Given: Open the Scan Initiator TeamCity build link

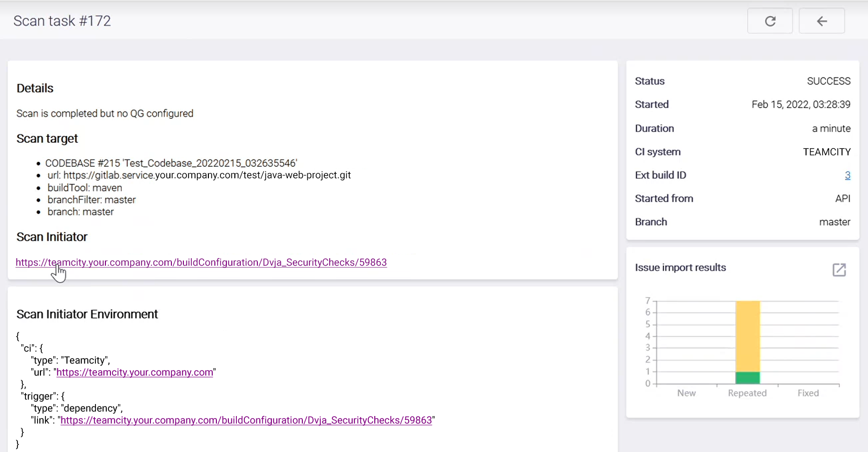Looking at the screenshot, I should [201, 262].
